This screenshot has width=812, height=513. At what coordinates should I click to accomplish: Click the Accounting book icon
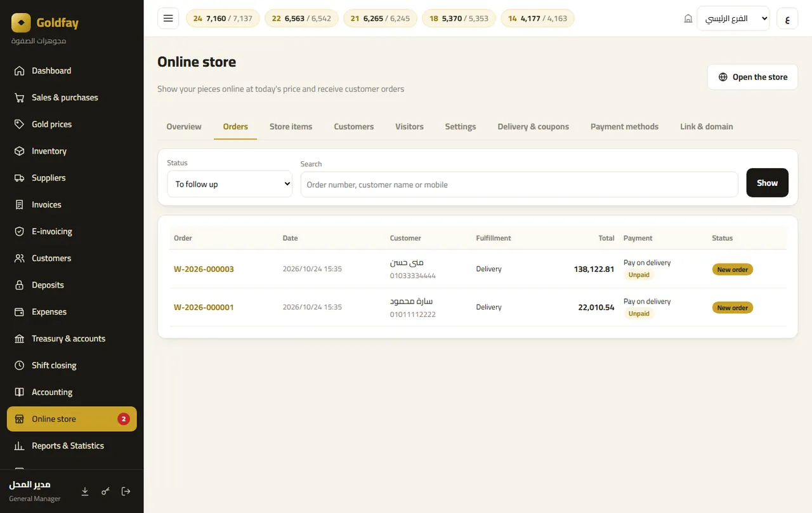click(20, 392)
